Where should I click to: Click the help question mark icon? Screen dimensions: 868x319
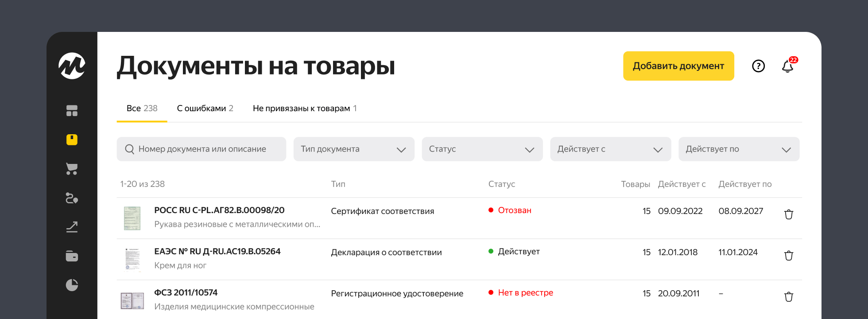coord(758,66)
